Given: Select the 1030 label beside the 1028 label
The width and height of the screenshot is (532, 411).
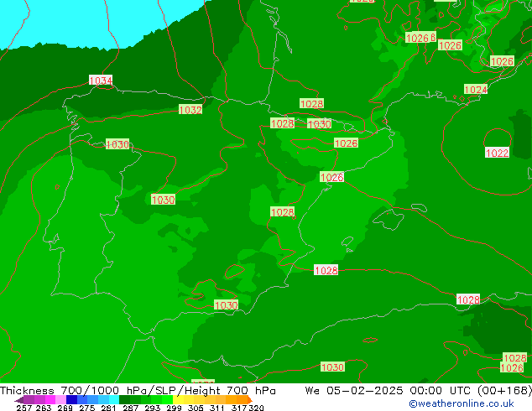Looking at the screenshot, I should click(x=319, y=124).
